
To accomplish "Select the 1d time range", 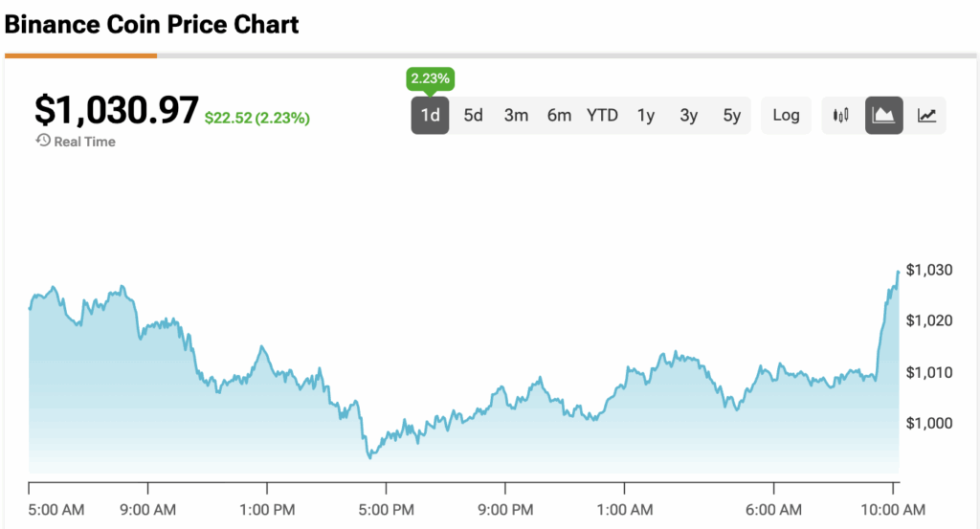I will coord(431,116).
